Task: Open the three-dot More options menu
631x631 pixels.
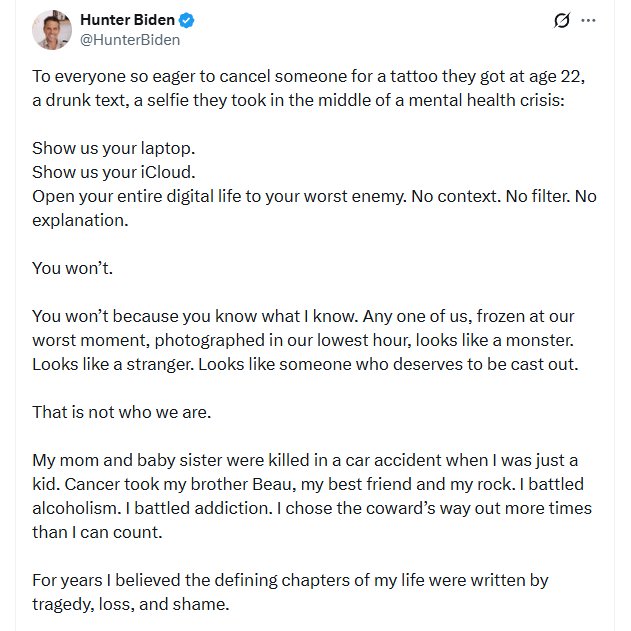Action: click(588, 21)
